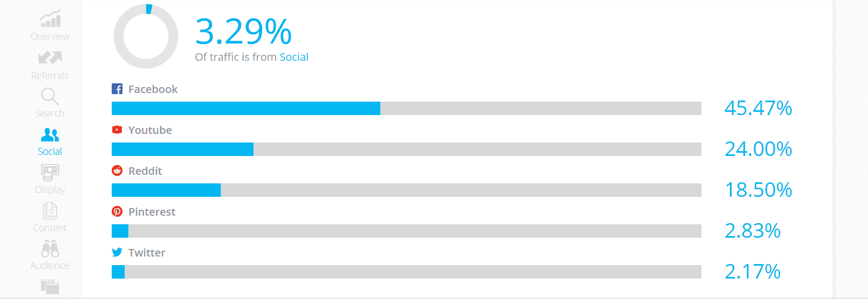Image resolution: width=868 pixels, height=299 pixels.
Task: Open the Social link in traffic summary
Action: coord(294,57)
